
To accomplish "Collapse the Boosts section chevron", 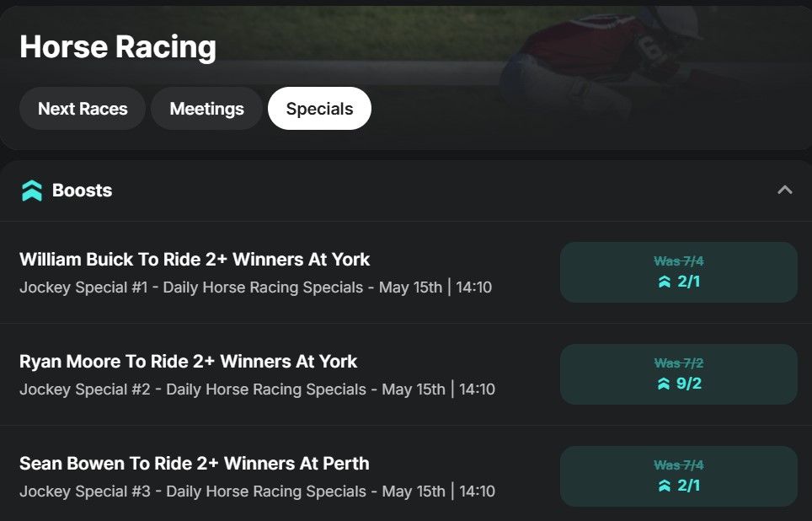I will (784, 190).
